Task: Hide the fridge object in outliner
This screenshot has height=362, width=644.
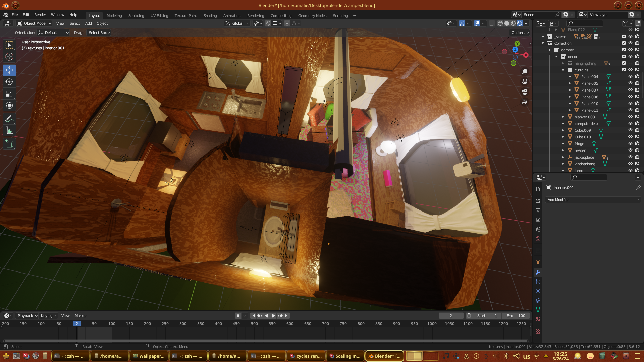Action: (x=630, y=143)
